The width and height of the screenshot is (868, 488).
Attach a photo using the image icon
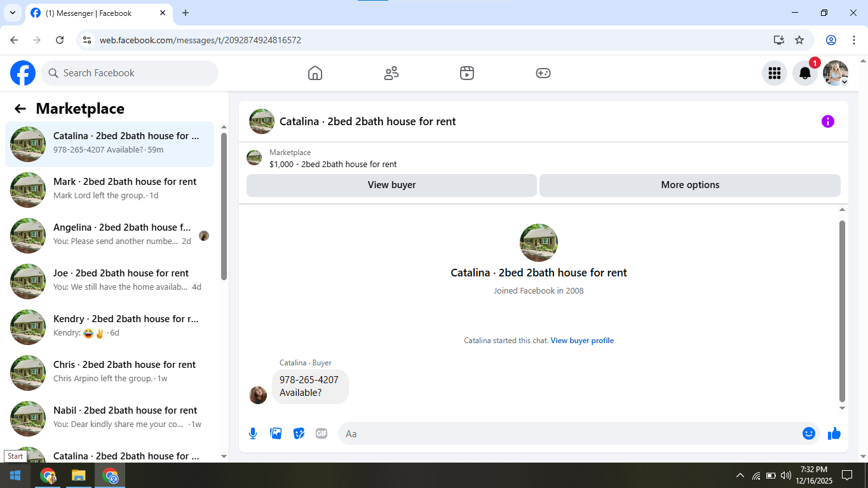[x=276, y=433]
